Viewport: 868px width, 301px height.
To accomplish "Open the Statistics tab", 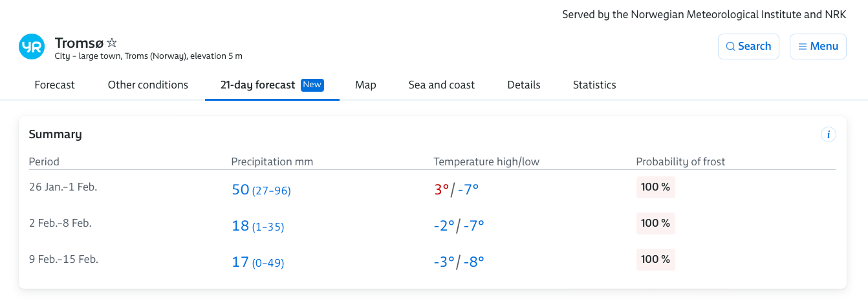I will [594, 85].
